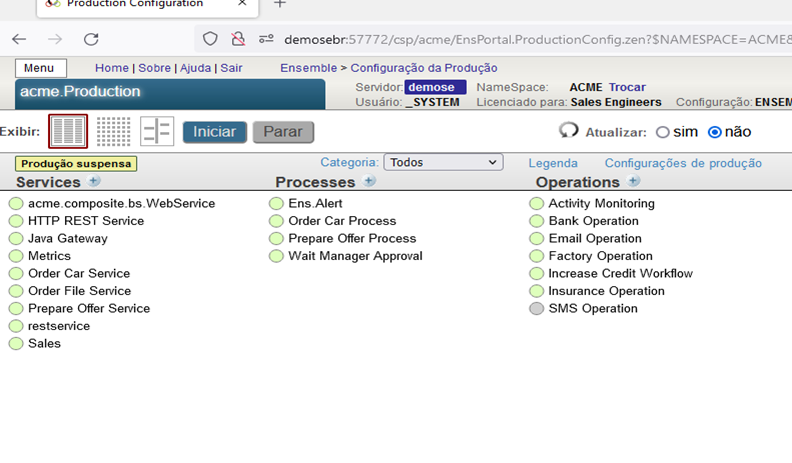Image resolution: width=792 pixels, height=463 pixels.
Task: Open Configurações de produção link
Action: coord(683,163)
